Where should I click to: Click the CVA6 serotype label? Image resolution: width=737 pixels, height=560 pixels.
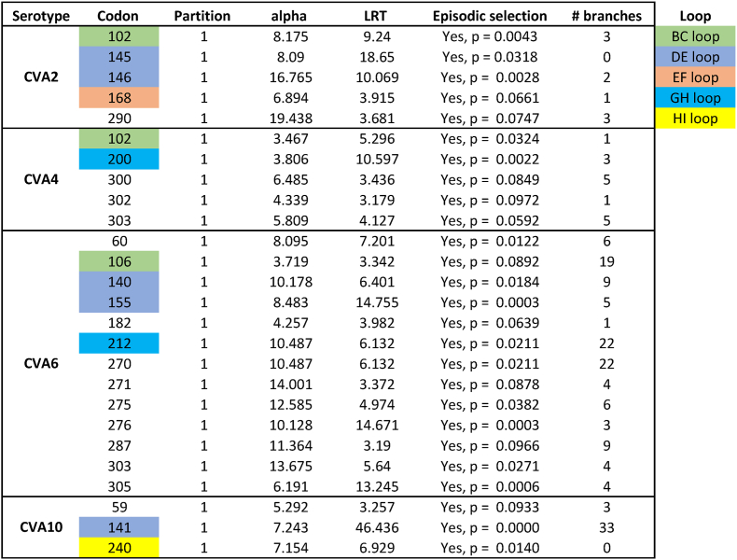41,363
